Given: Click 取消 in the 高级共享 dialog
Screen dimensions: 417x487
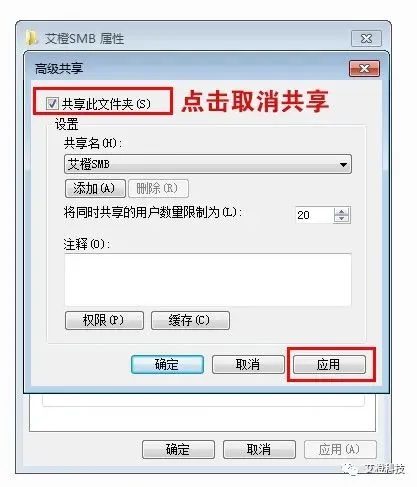Looking at the screenshot, I should click(248, 364).
